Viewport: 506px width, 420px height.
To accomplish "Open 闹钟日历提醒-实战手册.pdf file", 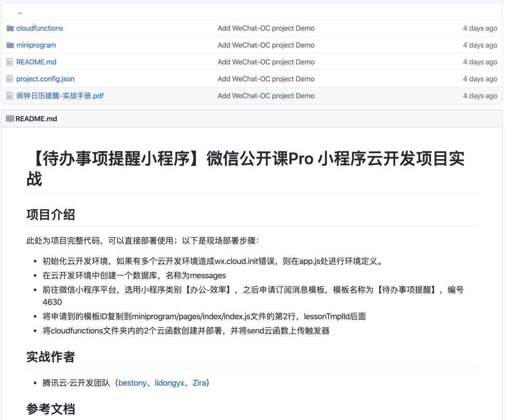I will pyautogui.click(x=60, y=96).
